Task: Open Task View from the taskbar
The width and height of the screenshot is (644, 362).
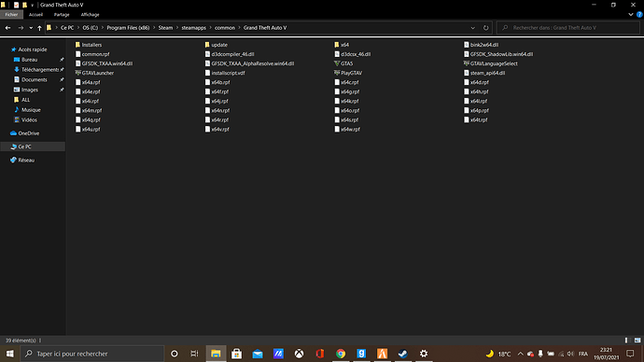Action: 195,354
